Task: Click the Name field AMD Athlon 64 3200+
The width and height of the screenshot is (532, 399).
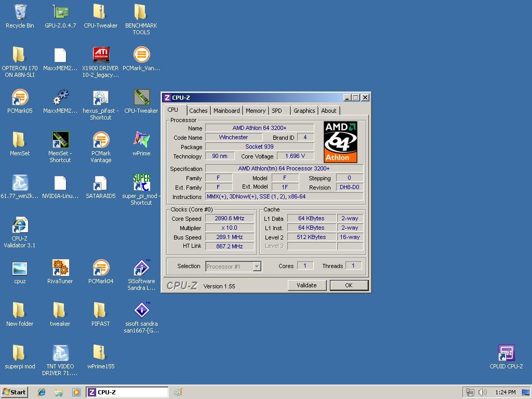Action: (x=260, y=128)
